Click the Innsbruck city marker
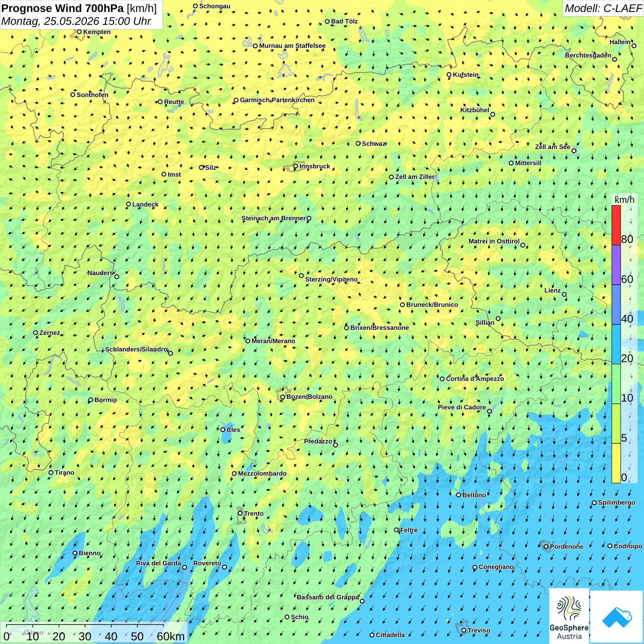This screenshot has width=644, height=644. (296, 167)
